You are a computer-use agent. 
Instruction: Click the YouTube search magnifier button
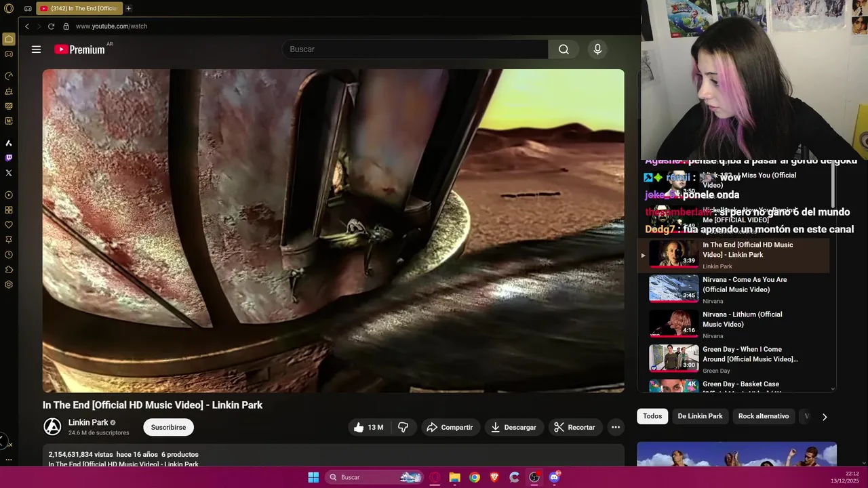tap(564, 49)
